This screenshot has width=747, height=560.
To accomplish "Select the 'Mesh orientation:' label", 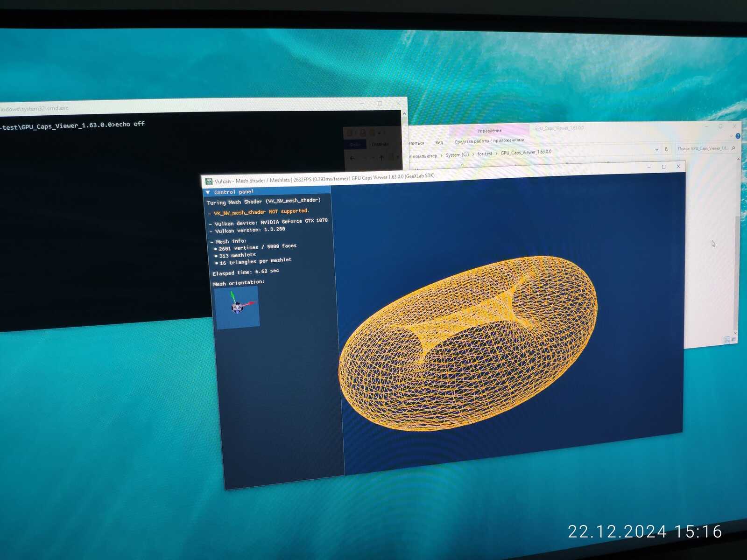I will coord(239,283).
